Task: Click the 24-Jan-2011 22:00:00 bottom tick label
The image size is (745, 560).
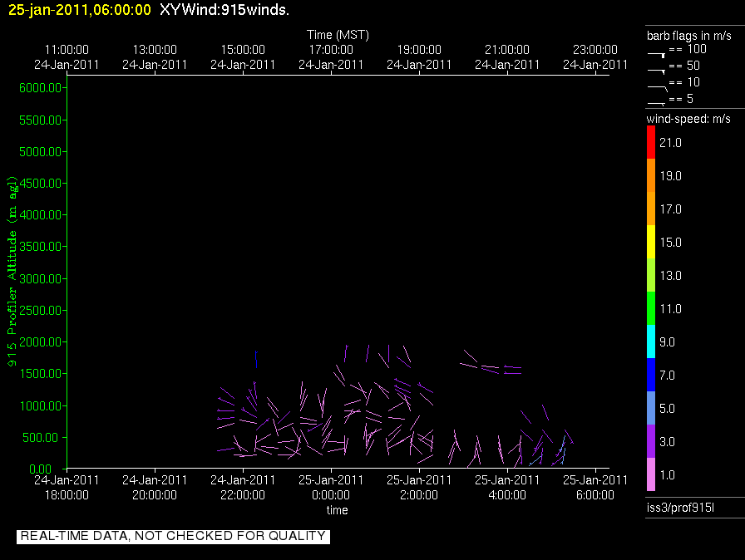Action: 243,488
